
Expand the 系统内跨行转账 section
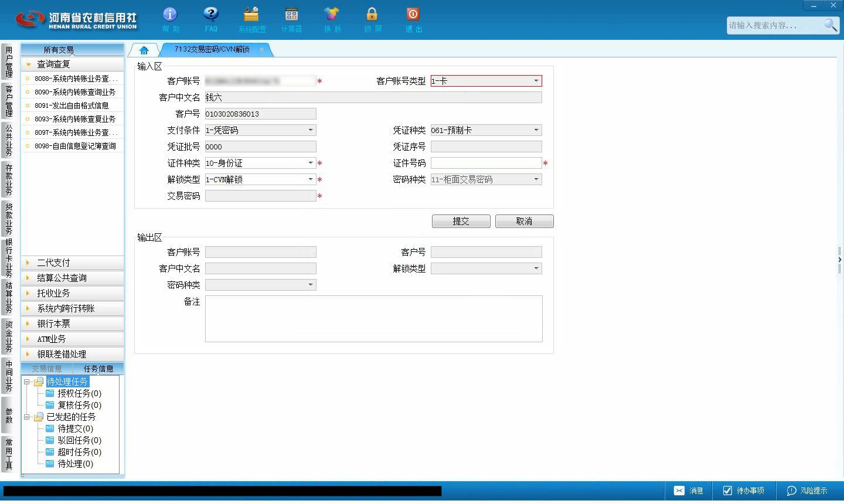pyautogui.click(x=72, y=308)
